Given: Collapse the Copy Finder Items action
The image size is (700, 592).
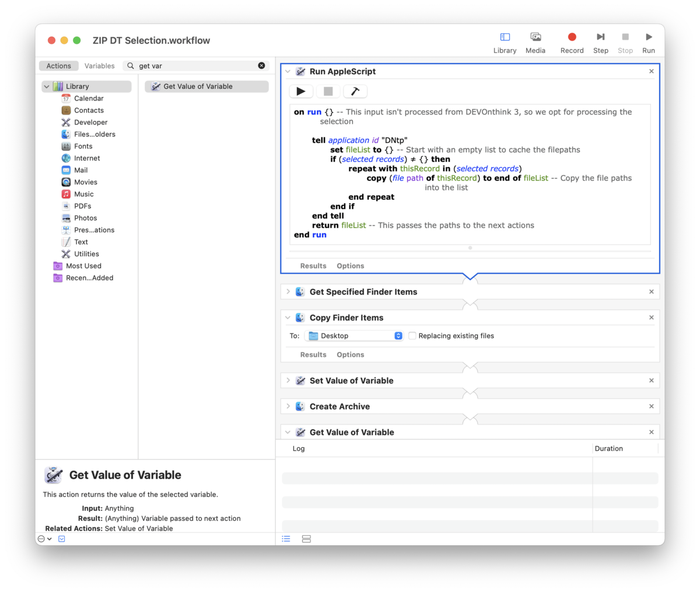Looking at the screenshot, I should coord(288,318).
